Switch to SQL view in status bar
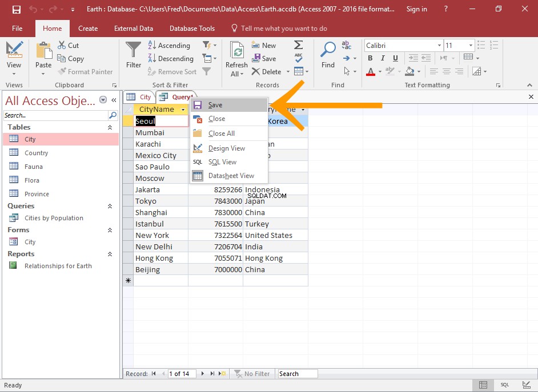Screen dimensions: 538x392 (x=505, y=385)
